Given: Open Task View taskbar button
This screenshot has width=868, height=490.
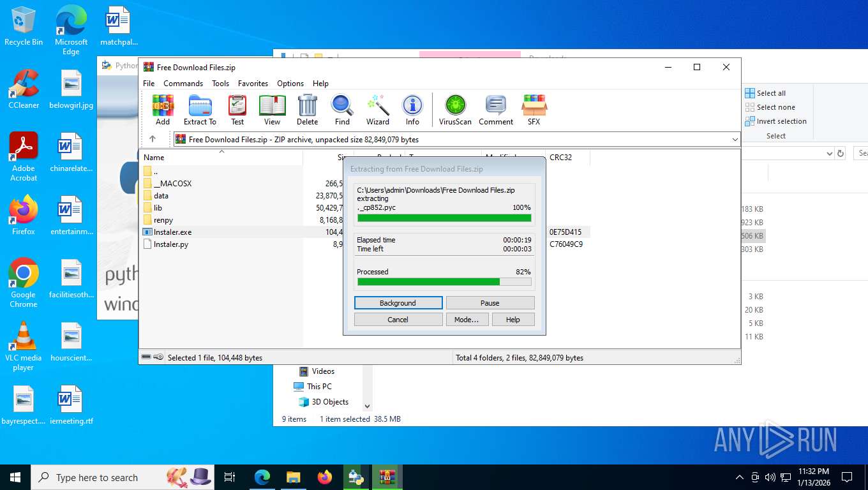Looking at the screenshot, I should click(230, 477).
